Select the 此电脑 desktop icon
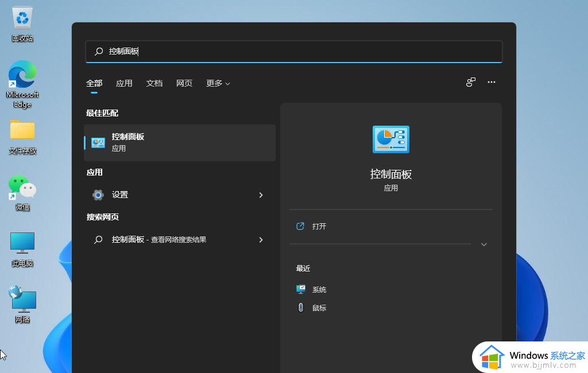 22,249
